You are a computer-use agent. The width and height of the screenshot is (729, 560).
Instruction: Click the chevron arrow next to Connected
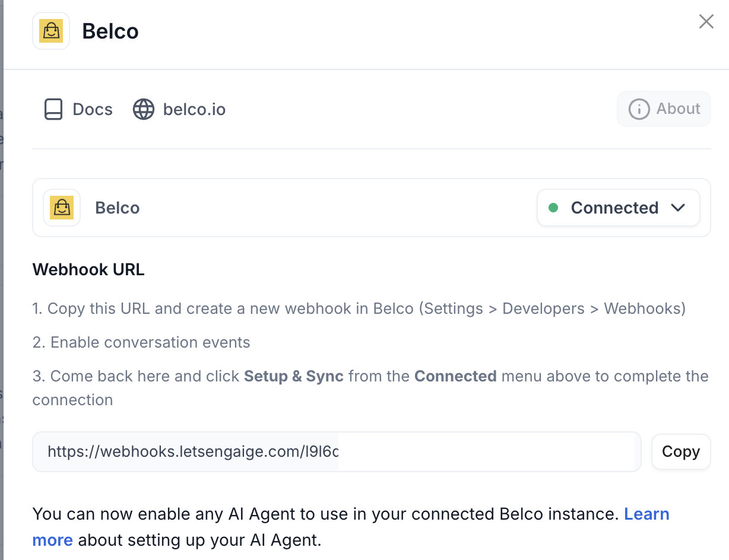pos(678,208)
